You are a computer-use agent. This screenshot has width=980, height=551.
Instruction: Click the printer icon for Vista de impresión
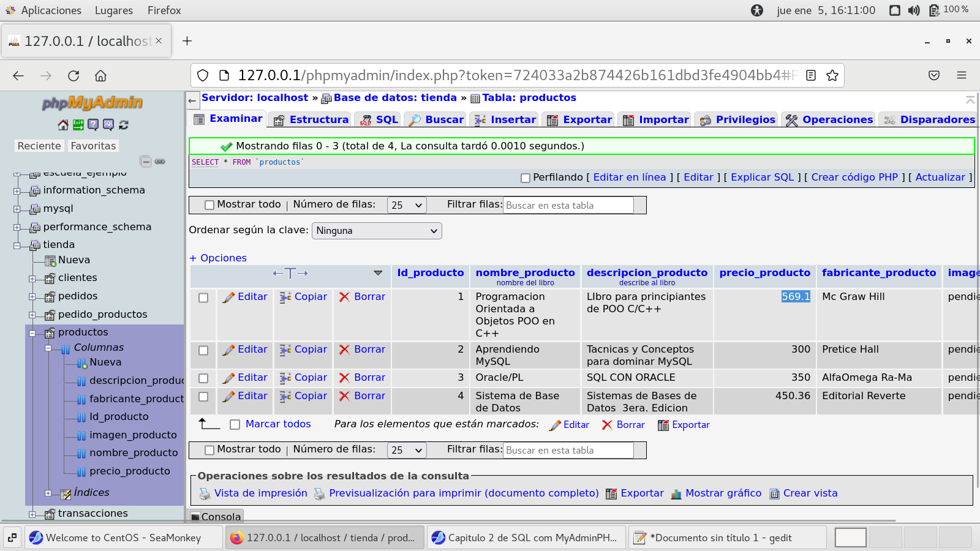tap(205, 494)
